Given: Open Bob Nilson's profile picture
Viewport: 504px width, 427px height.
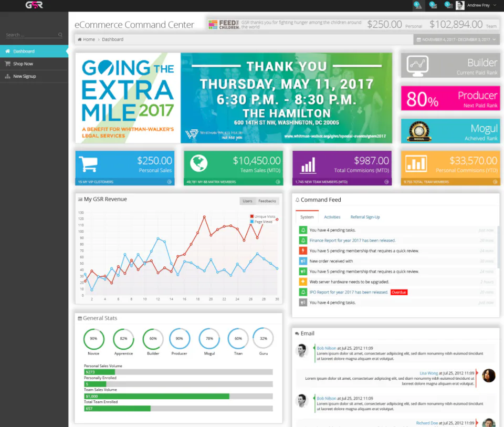Looking at the screenshot, I should coord(302,351).
